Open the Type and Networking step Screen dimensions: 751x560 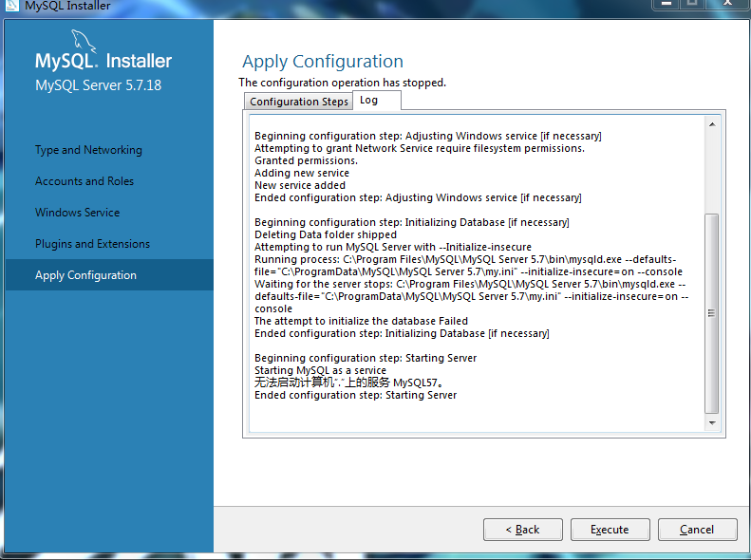click(88, 150)
